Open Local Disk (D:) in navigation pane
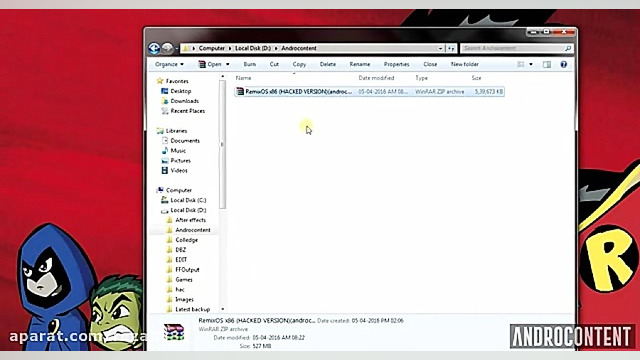Viewport: 640px width, 360px height. (188, 210)
